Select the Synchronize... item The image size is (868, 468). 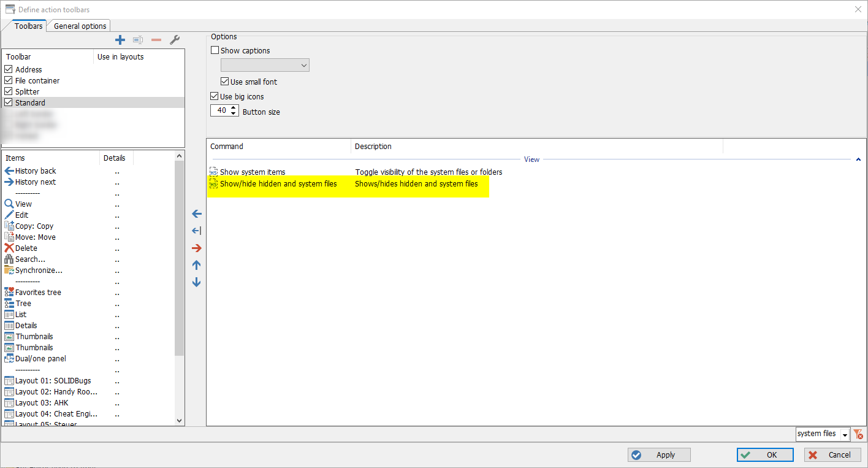point(33,270)
